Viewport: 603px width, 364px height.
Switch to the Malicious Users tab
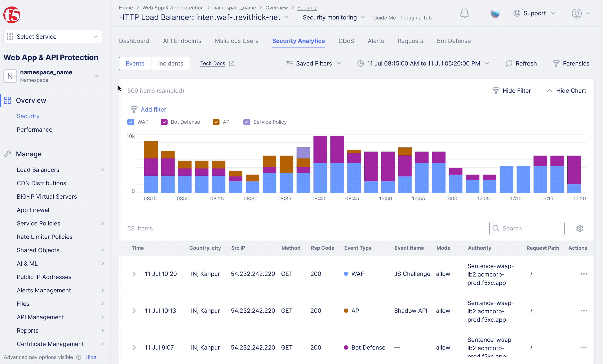click(236, 41)
